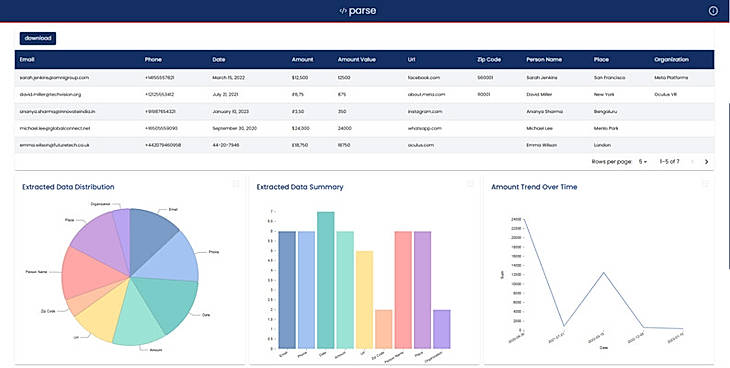Select the emma.wilson email cell
The image size is (730, 368).
tap(54, 145)
